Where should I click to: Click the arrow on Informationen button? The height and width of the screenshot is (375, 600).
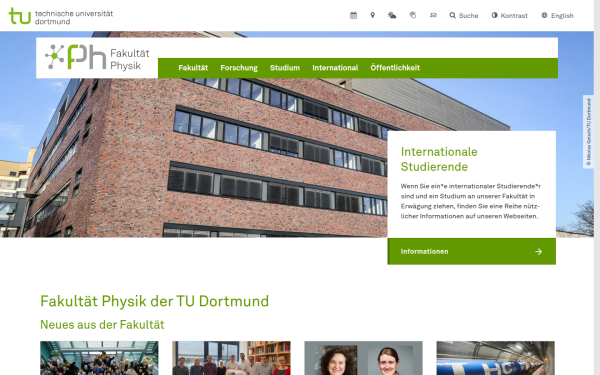(538, 251)
